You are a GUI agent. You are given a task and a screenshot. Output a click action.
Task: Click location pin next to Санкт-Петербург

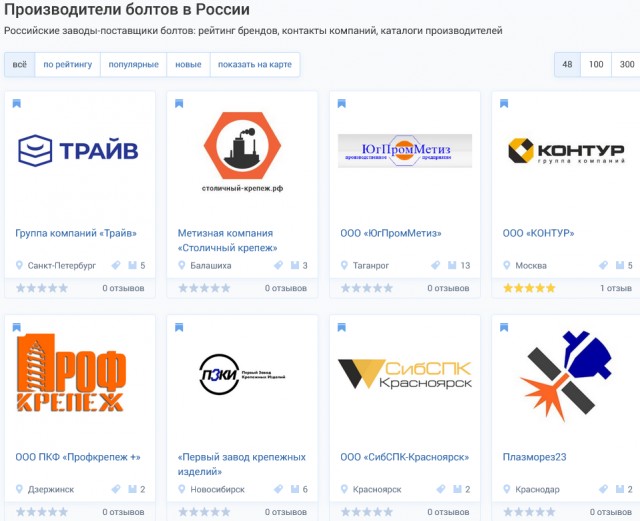(19, 265)
